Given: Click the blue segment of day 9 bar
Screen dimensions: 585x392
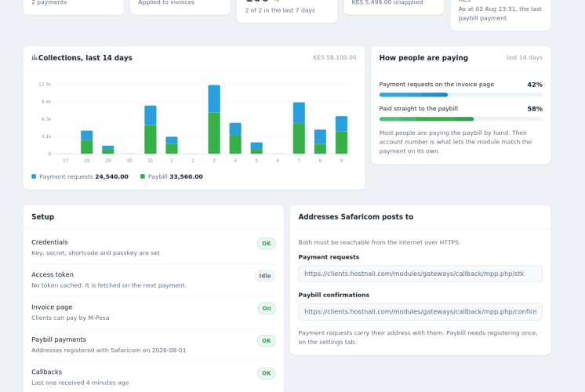Looking at the screenshot, I should click(x=341, y=124).
